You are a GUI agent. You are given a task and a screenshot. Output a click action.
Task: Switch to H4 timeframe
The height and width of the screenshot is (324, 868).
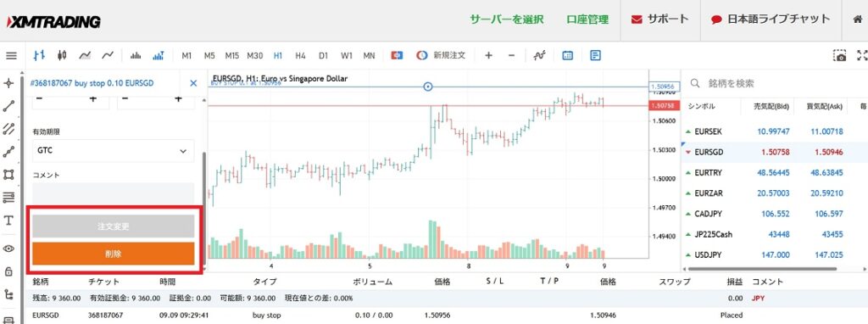point(301,55)
